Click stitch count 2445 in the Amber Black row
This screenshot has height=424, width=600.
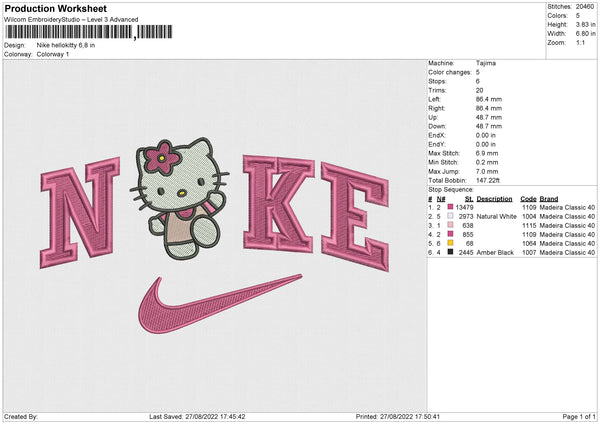(466, 253)
